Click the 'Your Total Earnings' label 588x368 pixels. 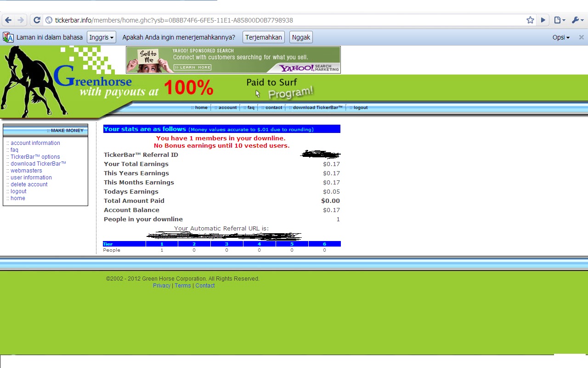(136, 164)
